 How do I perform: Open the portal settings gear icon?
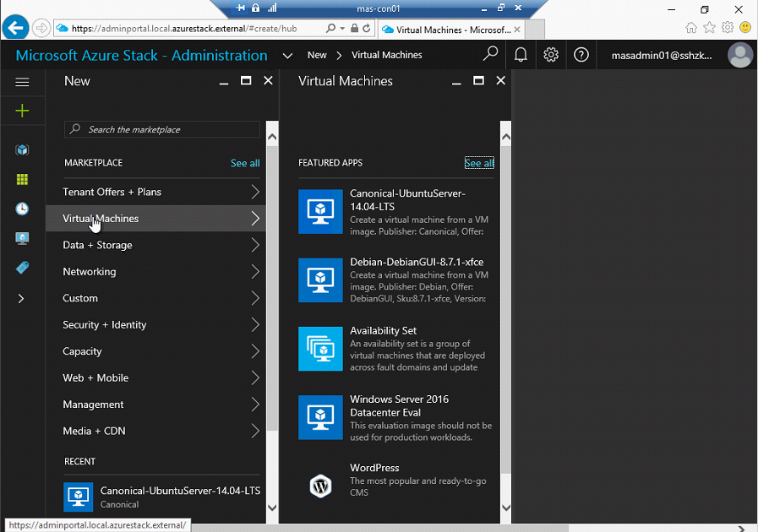pyautogui.click(x=551, y=55)
